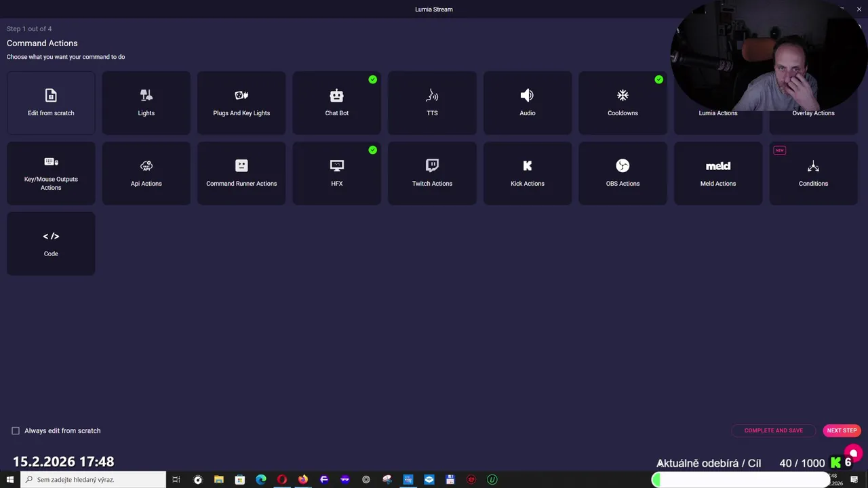Click Cooldowns green checkmark badge
The image size is (868, 488).
(x=658, y=79)
